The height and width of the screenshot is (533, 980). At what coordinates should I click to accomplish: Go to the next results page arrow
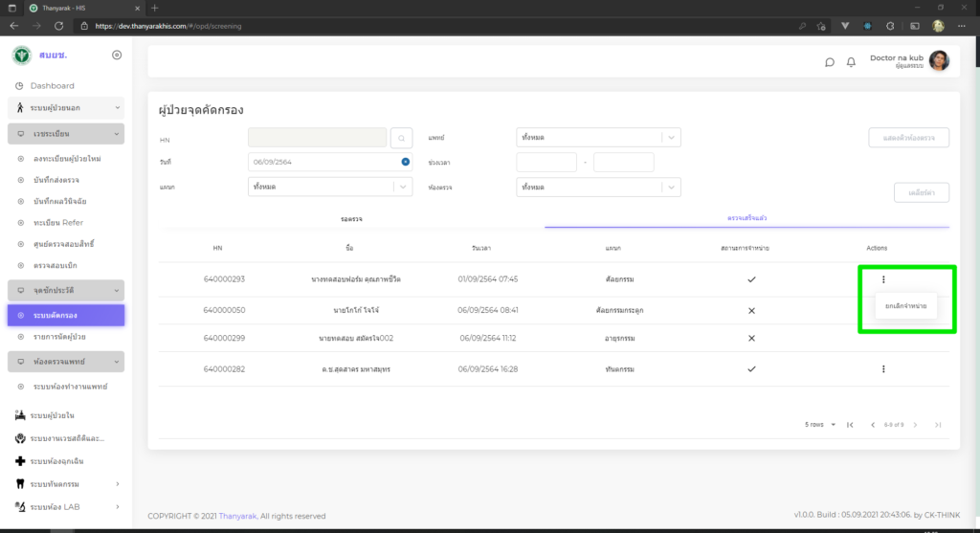pos(918,424)
